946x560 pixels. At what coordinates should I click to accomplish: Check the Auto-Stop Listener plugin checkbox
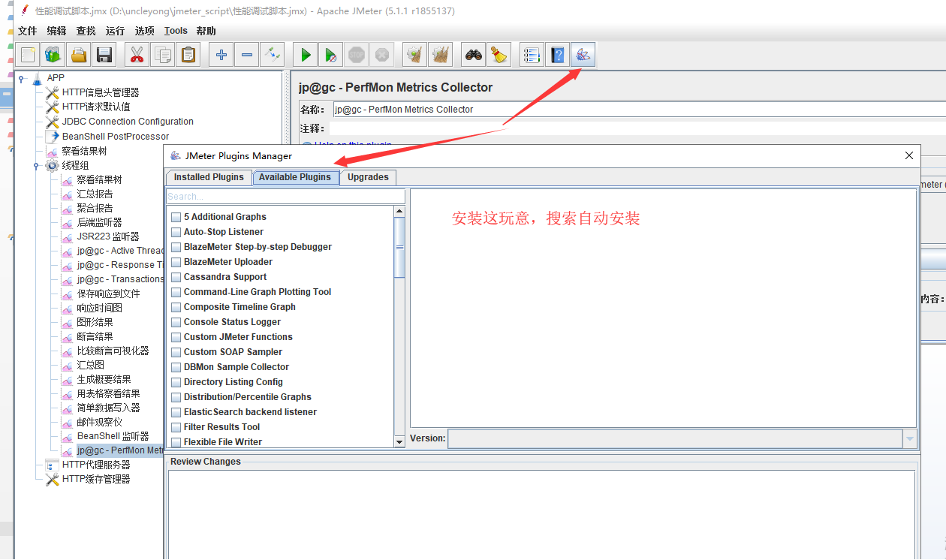coord(176,231)
